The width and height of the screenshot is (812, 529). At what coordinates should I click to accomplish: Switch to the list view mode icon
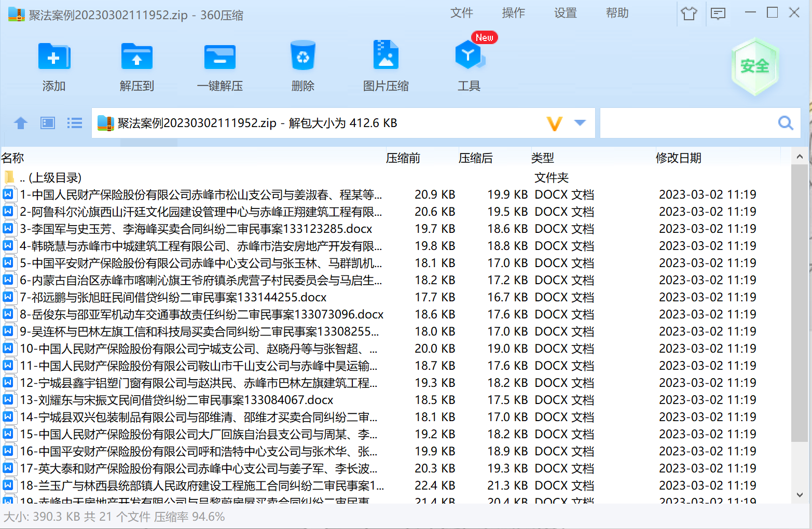[75, 123]
